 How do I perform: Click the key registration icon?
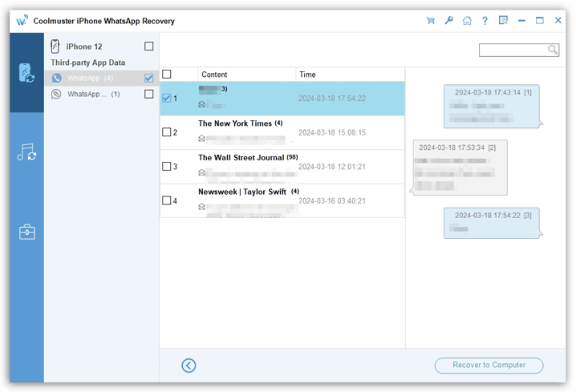(x=448, y=21)
